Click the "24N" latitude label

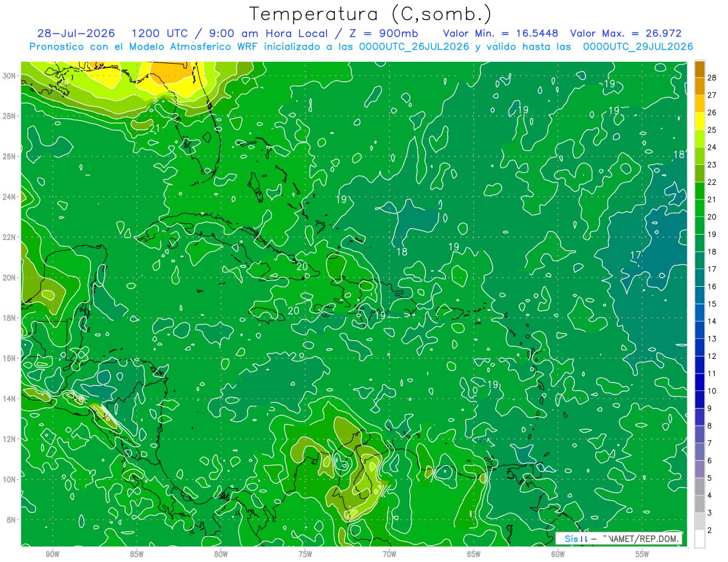10,196
